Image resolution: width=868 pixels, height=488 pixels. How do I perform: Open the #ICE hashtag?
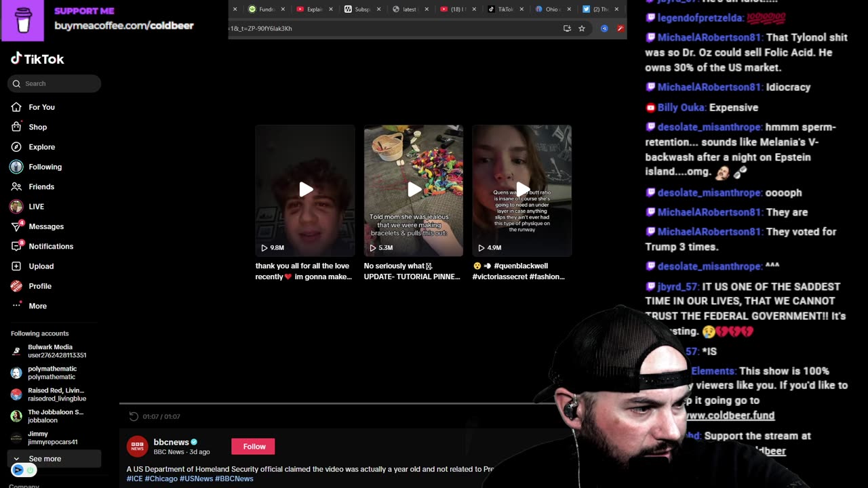[134, 479]
